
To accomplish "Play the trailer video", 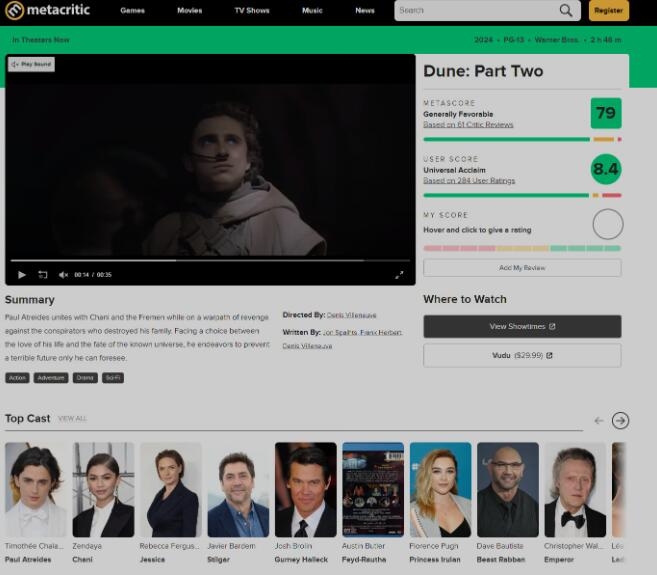I will click(x=22, y=275).
